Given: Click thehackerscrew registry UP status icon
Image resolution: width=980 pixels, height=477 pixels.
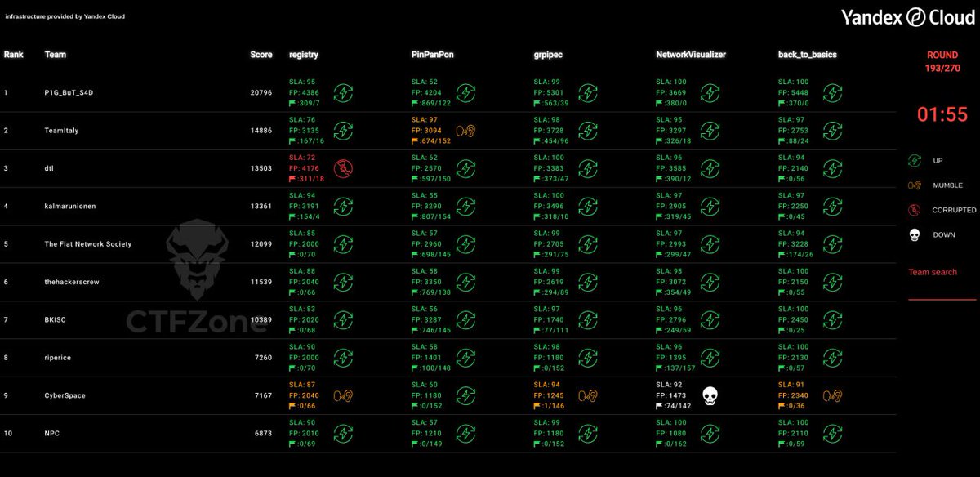Looking at the screenshot, I should click(x=344, y=282).
